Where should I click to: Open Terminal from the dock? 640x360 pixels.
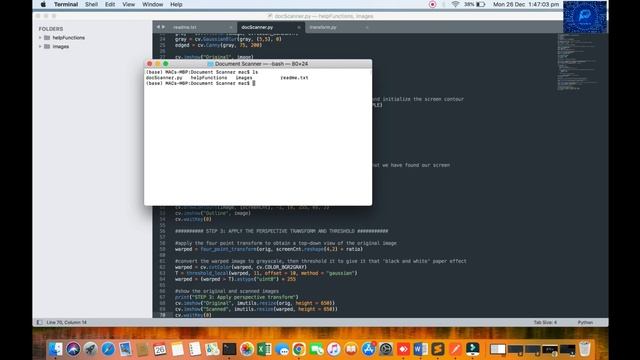click(229, 349)
